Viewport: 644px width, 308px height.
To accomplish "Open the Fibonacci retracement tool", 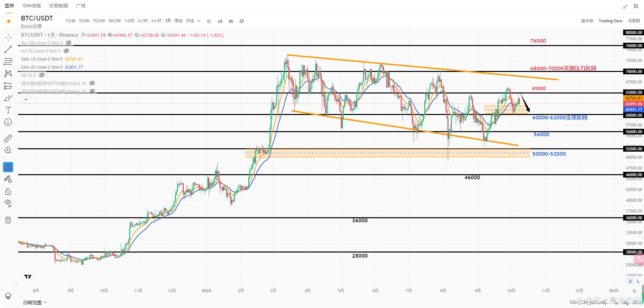I will [x=8, y=62].
